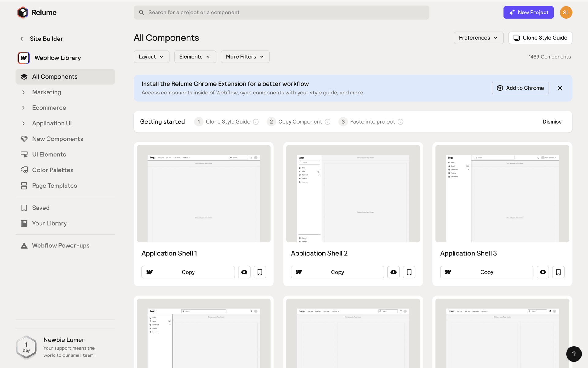Click the Add to Chrome button
This screenshot has width=588, height=368.
point(520,88)
